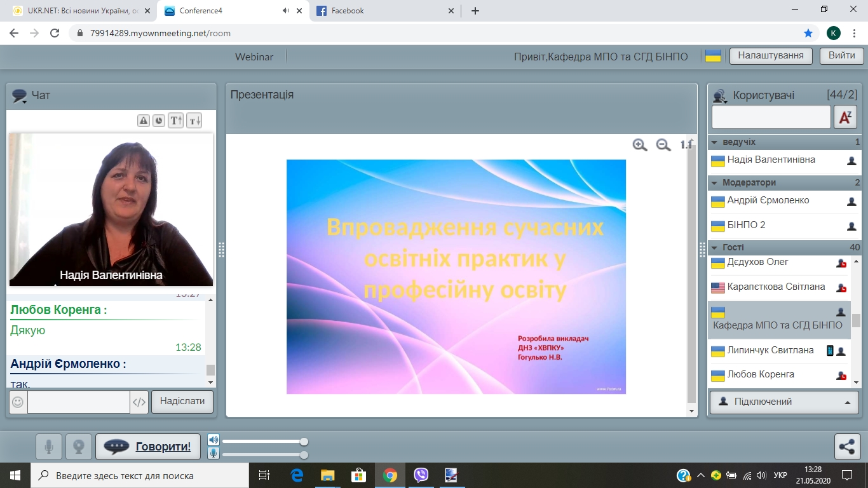The width and height of the screenshot is (868, 488).
Task: Open Налаштування settings
Action: pos(771,55)
